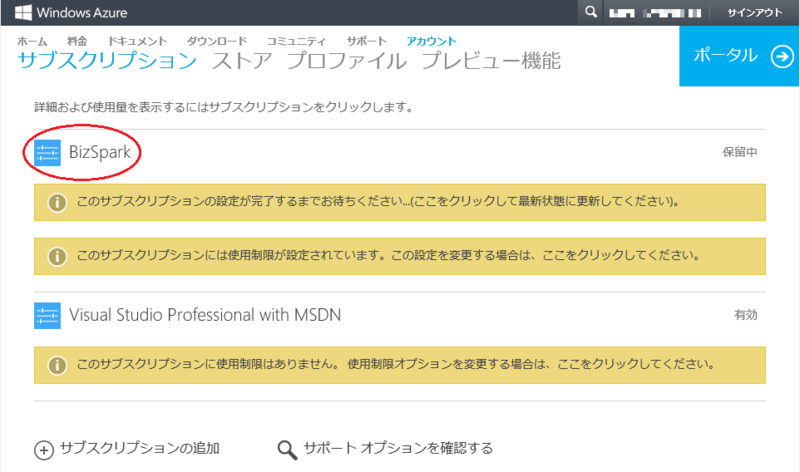Select アカウント navigation item
The image size is (800, 472).
tap(431, 41)
